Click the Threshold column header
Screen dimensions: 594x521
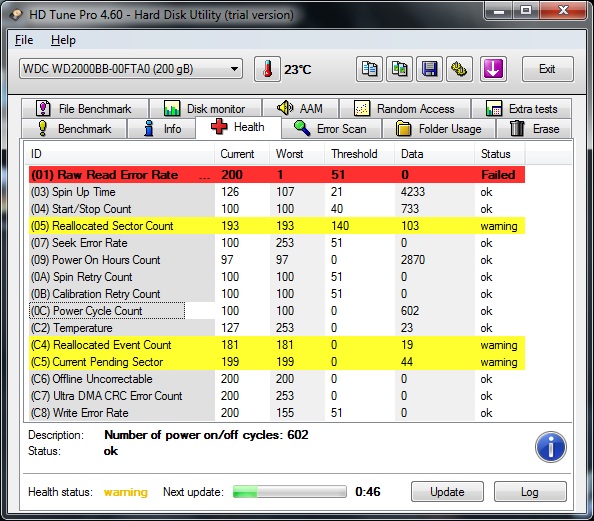click(360, 154)
